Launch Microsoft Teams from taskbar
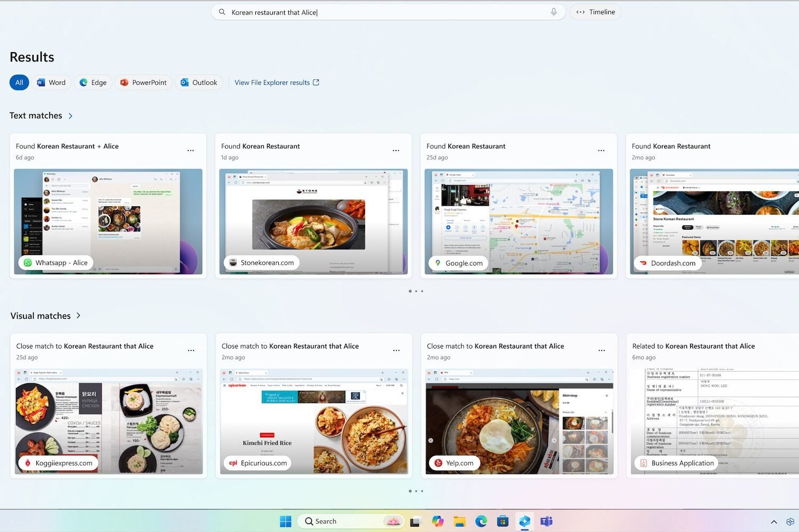The width and height of the screenshot is (799, 532). click(x=546, y=521)
